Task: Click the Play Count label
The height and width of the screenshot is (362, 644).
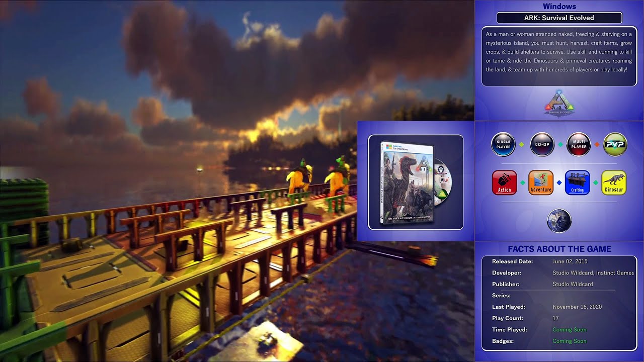Action: (x=508, y=318)
